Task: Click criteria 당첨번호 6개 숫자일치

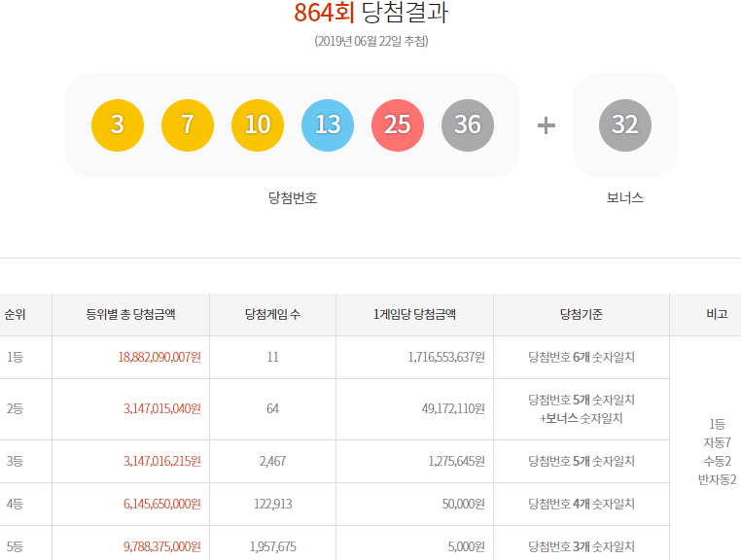Action: 582,357
